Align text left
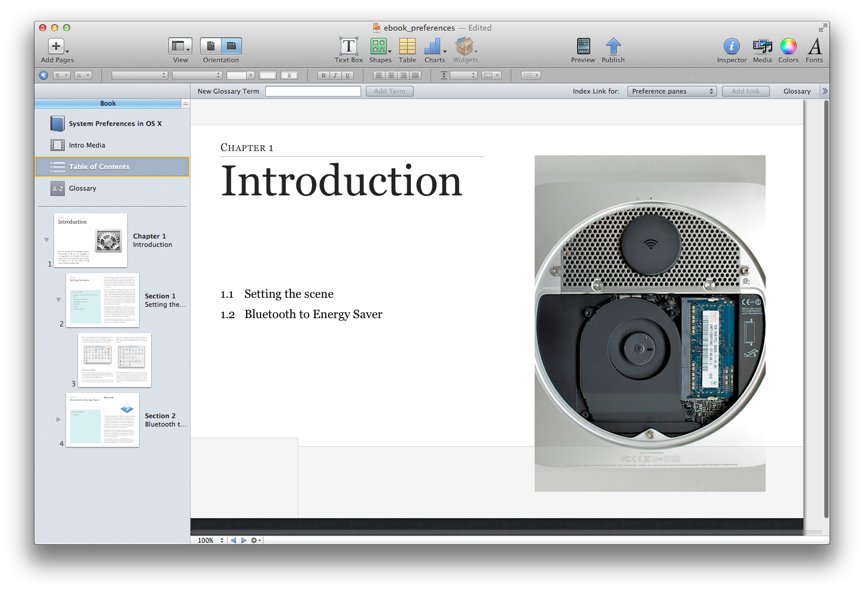 (x=379, y=75)
